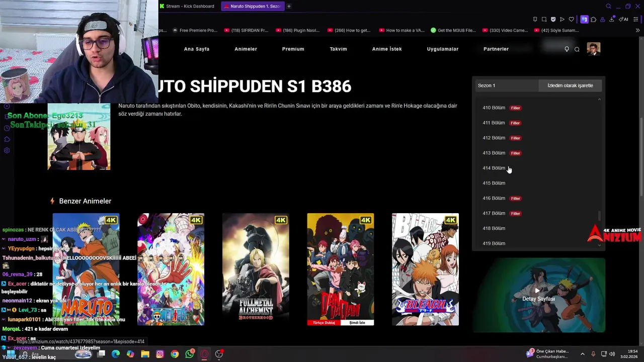Select episode 411 Bölüm
Viewport: 644px width, 362px height.
494,123
